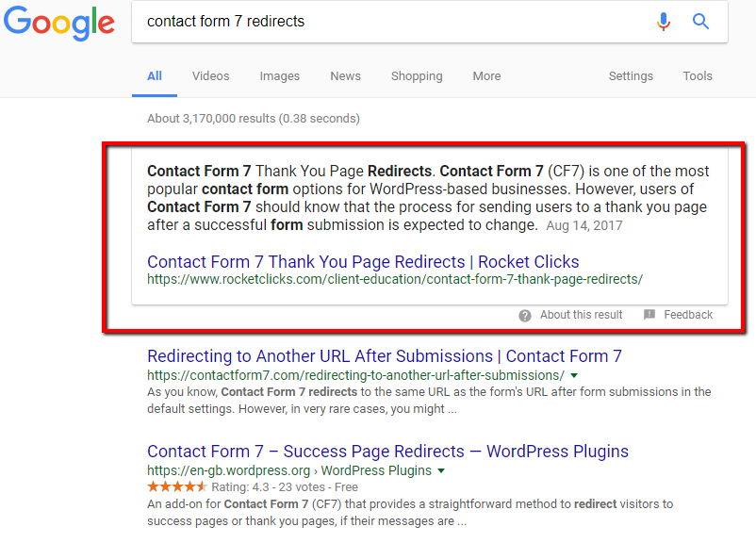Switch to the Videos tab
The image size is (756, 543).
click(x=210, y=76)
